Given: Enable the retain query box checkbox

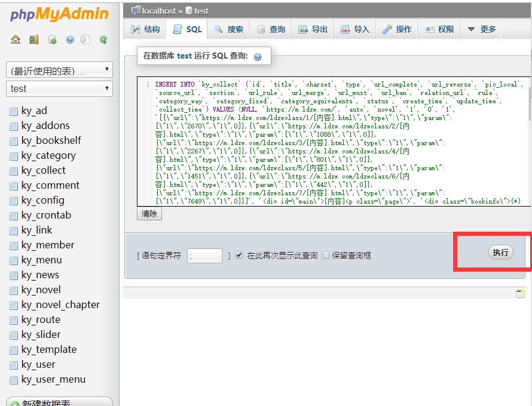Looking at the screenshot, I should (326, 255).
